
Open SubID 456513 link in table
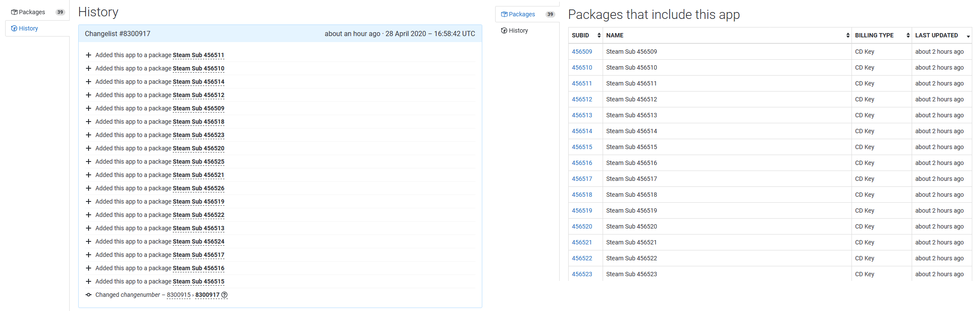tap(582, 115)
